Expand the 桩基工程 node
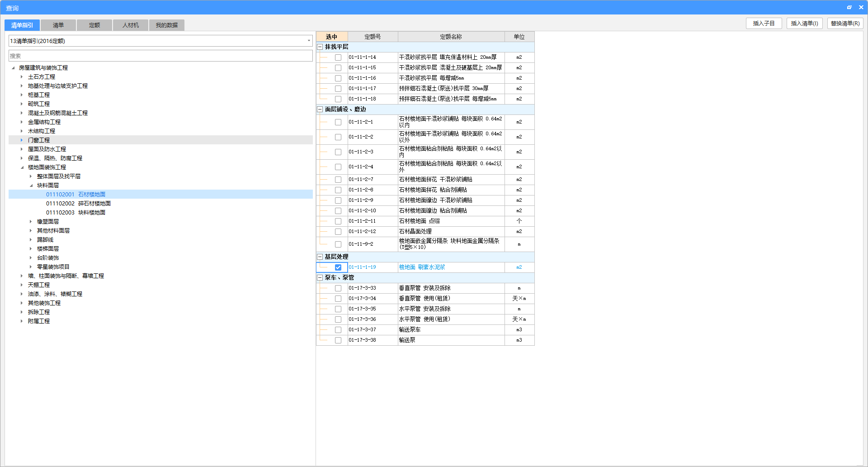Screen dimensions: 868x467 22,95
